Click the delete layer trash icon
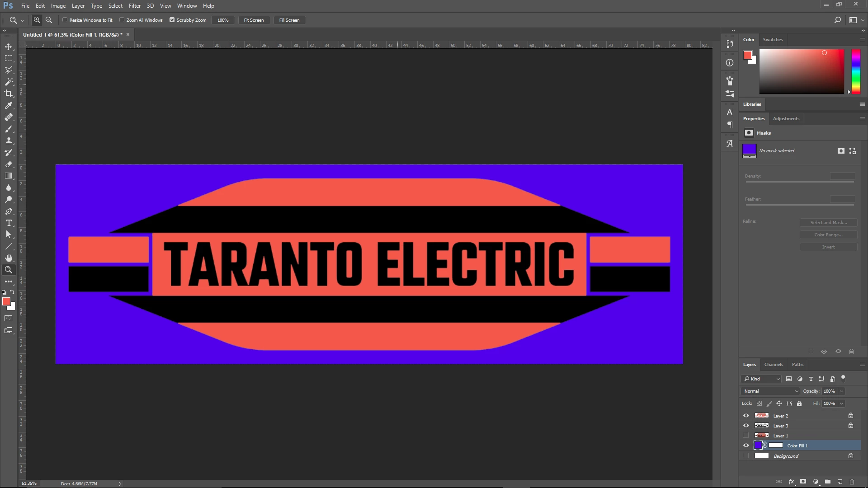This screenshot has width=868, height=488. pos(852,482)
